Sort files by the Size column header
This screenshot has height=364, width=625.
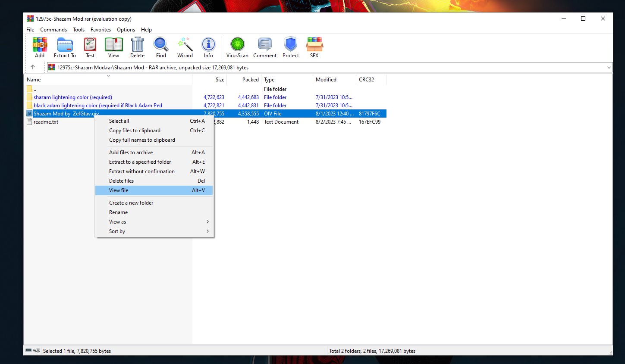point(219,79)
